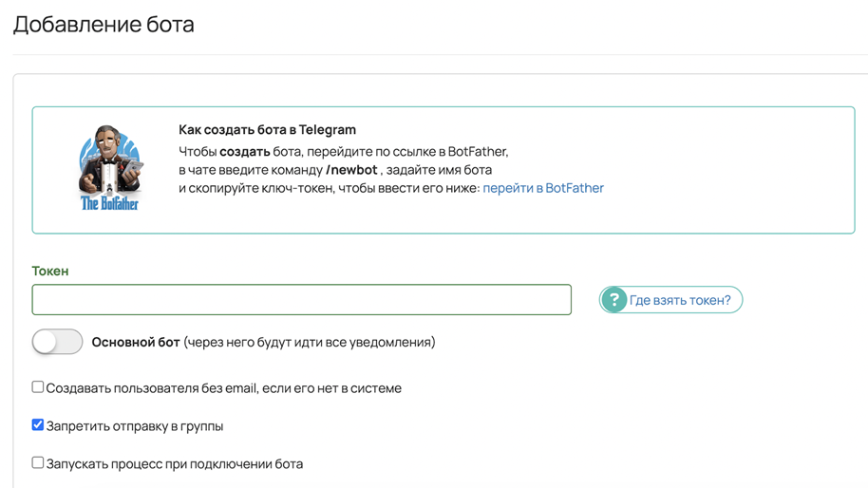
Task: Click the 'Основной бот' label text
Action: pyautogui.click(x=136, y=343)
